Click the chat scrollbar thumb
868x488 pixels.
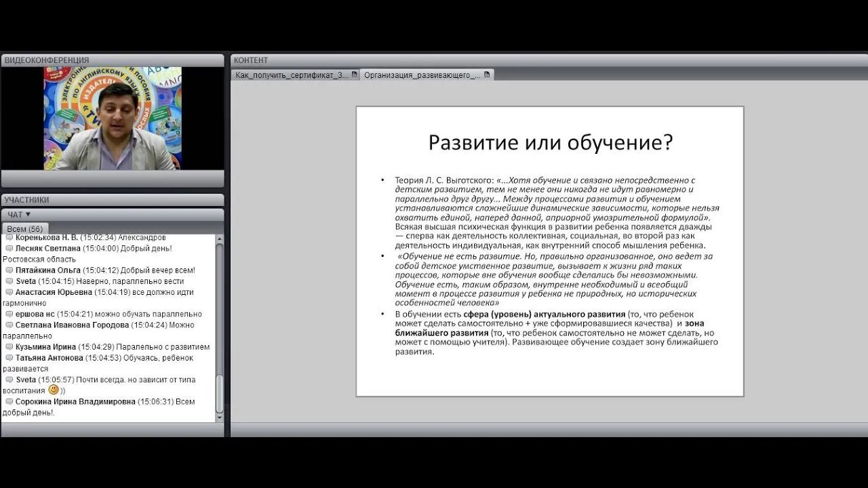pos(219,393)
